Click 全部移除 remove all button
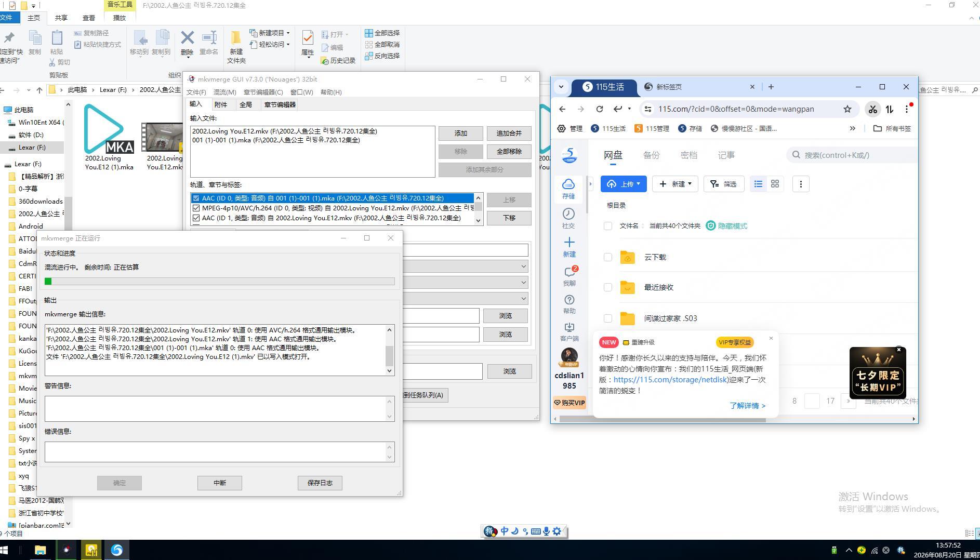 tap(509, 152)
